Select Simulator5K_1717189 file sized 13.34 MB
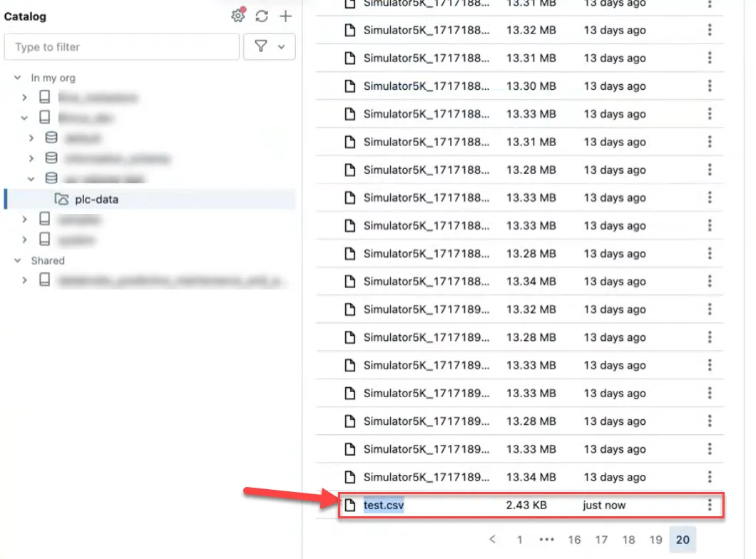The image size is (756, 559). tap(426, 477)
